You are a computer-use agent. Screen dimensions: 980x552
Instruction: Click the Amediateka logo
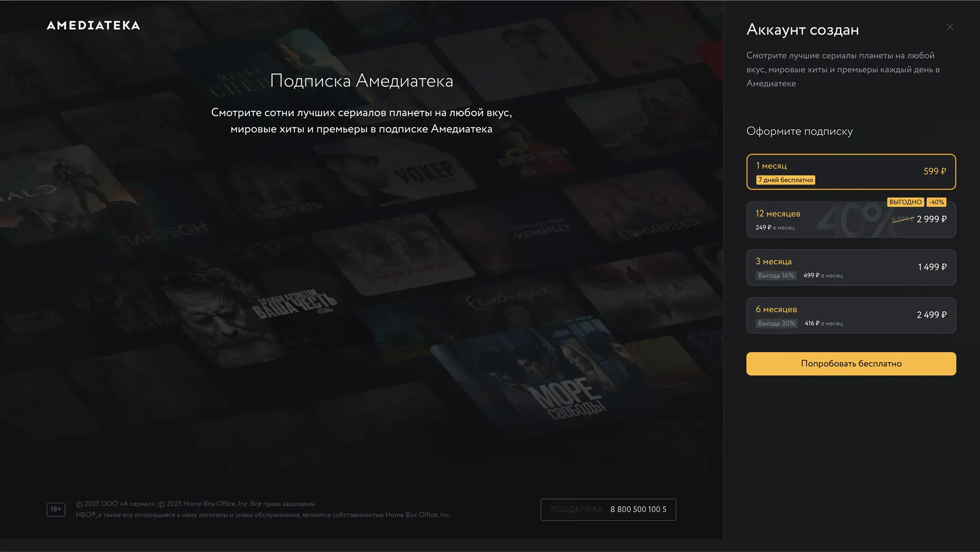click(93, 26)
